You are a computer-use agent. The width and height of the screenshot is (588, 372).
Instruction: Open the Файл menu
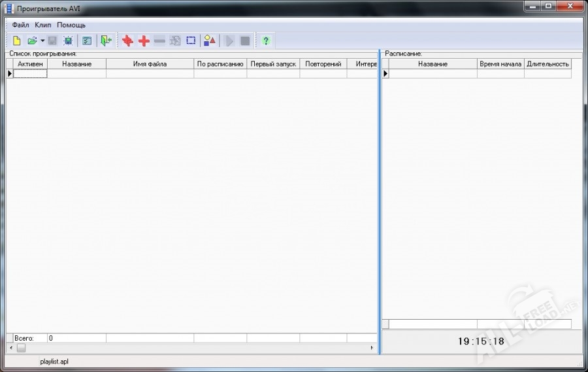(20, 25)
